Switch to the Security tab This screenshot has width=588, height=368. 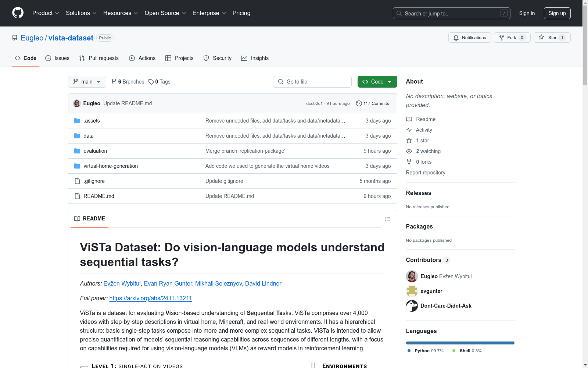coord(218,58)
